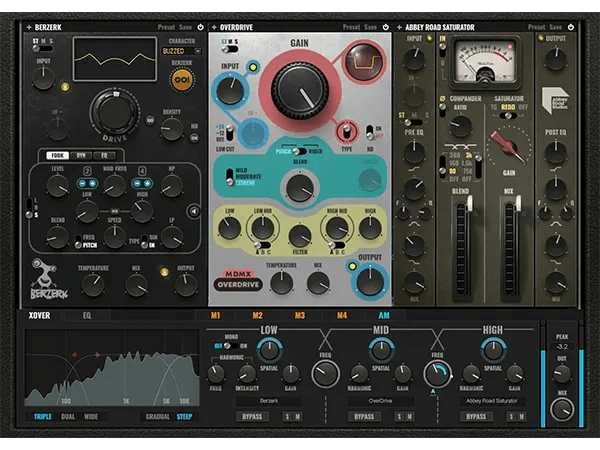Toggle the OverDrive module power icon
Screen dimensions: 600x450
[386, 27]
